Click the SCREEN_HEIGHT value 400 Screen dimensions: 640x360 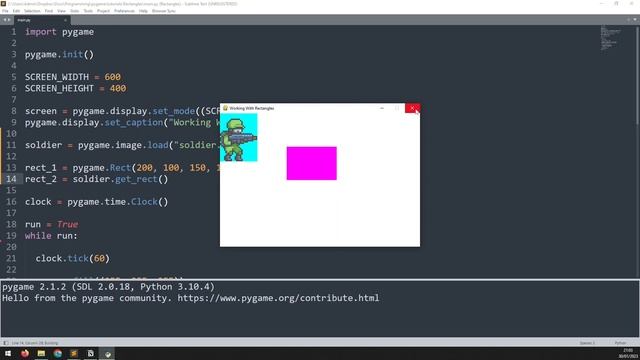click(118, 88)
